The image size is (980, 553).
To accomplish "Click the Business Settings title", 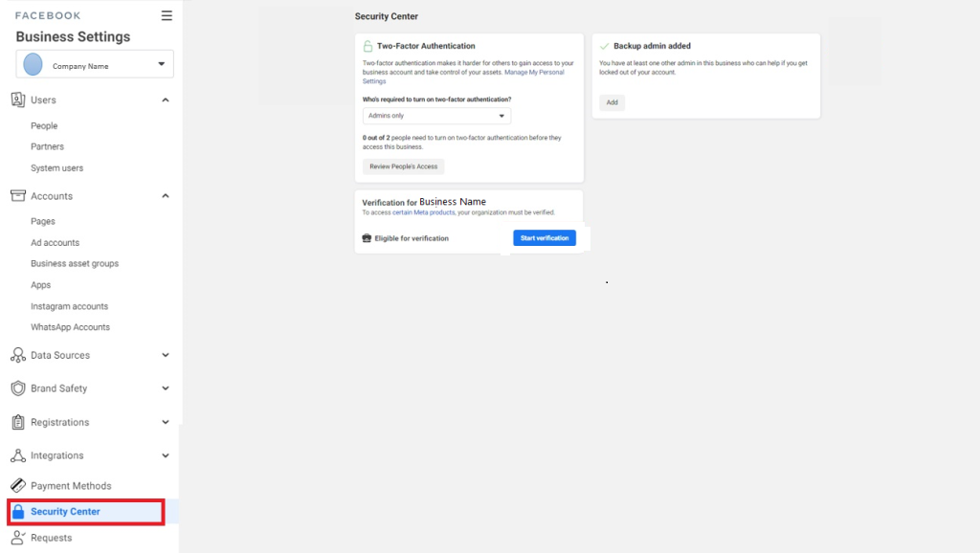I will (73, 37).
